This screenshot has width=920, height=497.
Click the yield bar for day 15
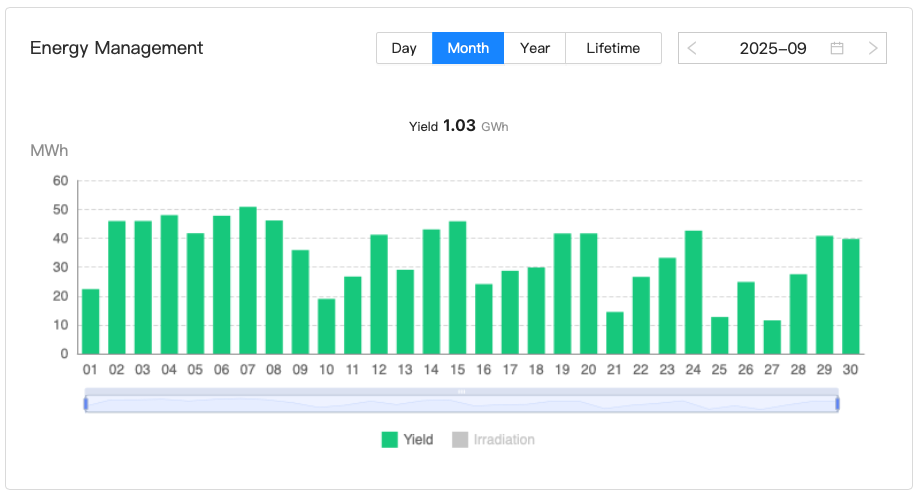pyautogui.click(x=457, y=287)
